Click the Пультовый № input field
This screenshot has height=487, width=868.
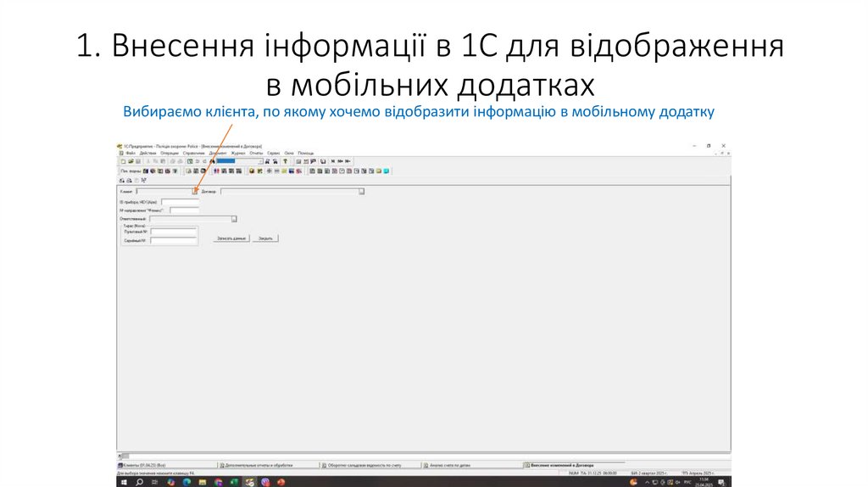pos(174,232)
